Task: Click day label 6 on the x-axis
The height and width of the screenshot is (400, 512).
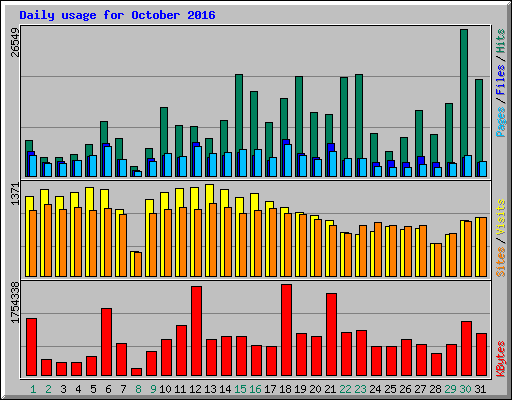Action: 108,389
